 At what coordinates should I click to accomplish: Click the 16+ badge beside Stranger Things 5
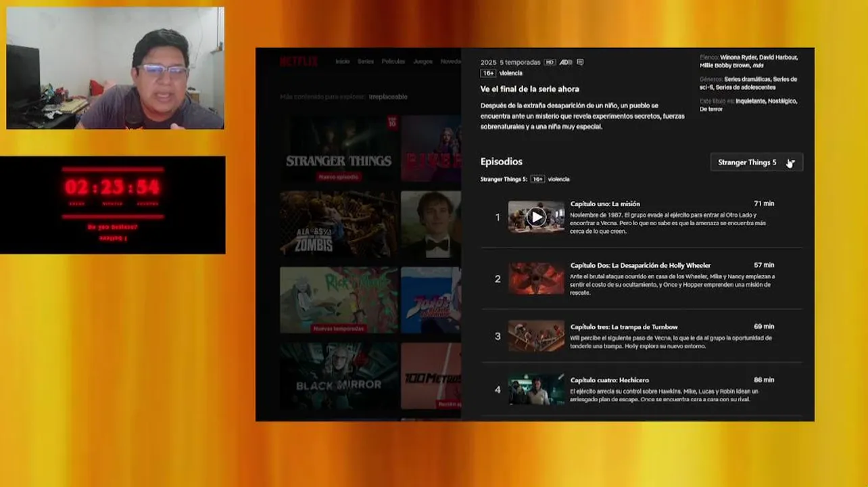pos(537,179)
